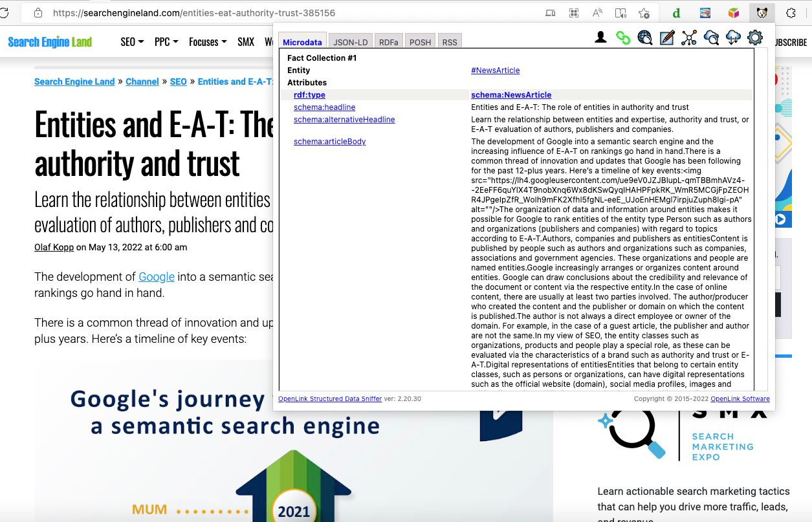This screenshot has width=812, height=522.
Task: Open immersive reader book icon
Action: [620, 13]
